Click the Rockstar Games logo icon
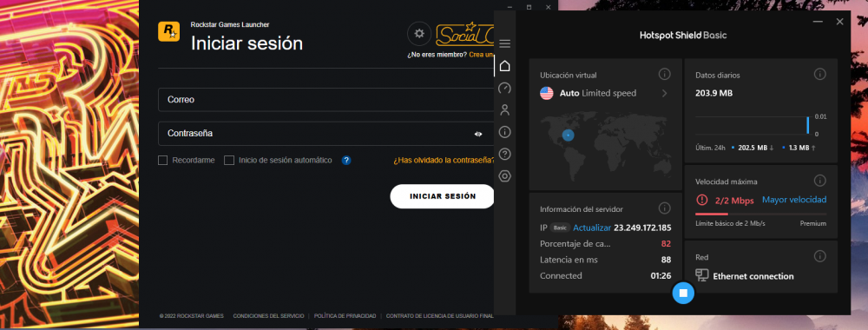Image resolution: width=868 pixels, height=330 pixels. [x=168, y=31]
